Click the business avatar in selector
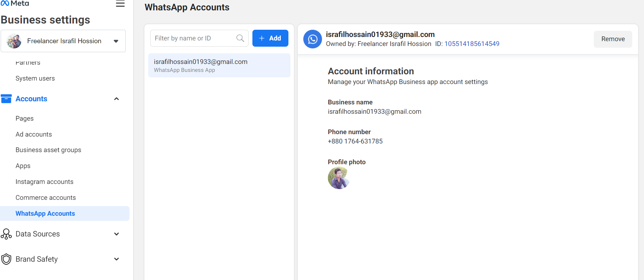Image resolution: width=644 pixels, height=280 pixels. (x=14, y=41)
